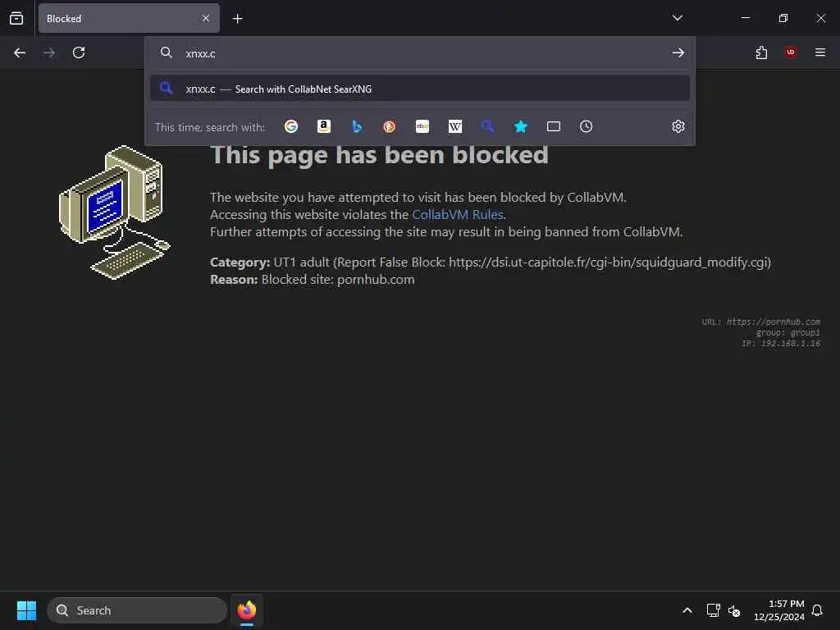Search history using the clock icon
The image size is (840, 630).
pyautogui.click(x=586, y=126)
